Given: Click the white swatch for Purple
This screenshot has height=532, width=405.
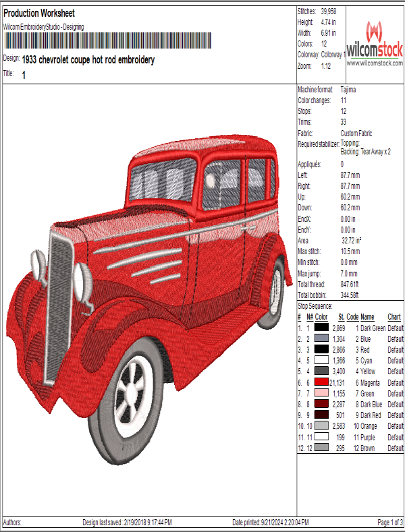Looking at the screenshot, I should [321, 437].
